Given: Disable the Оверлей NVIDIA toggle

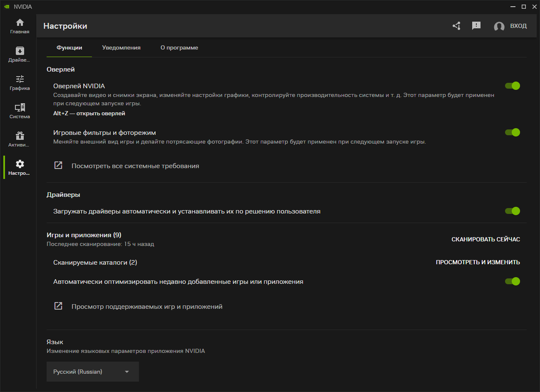Looking at the screenshot, I should (513, 86).
